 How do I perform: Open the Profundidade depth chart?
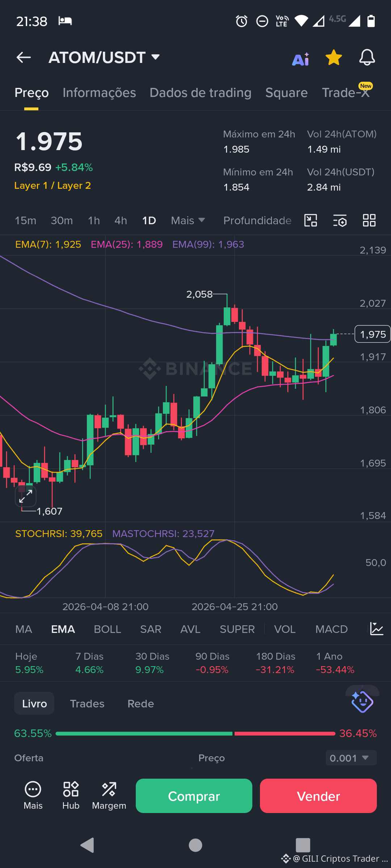(257, 221)
